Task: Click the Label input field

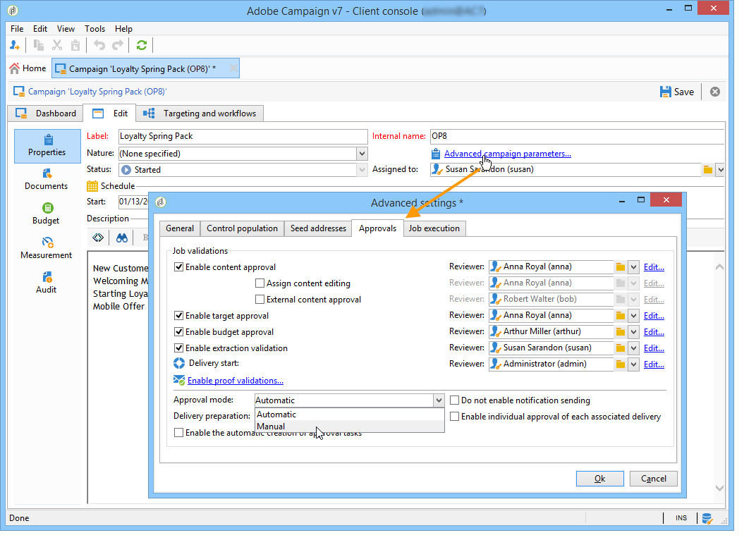Action: point(243,137)
